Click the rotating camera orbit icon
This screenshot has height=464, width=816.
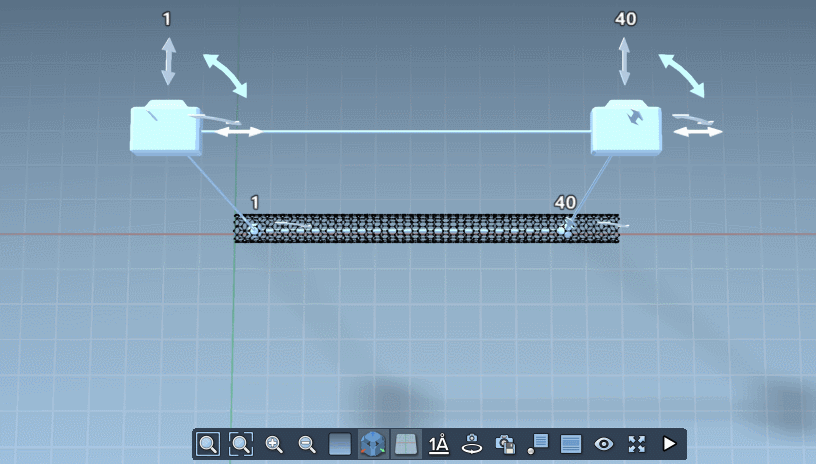pos(471,444)
